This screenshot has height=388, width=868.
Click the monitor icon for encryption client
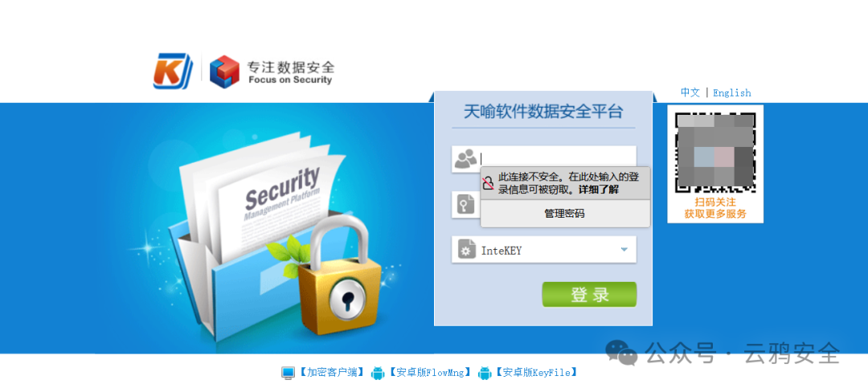[288, 373]
